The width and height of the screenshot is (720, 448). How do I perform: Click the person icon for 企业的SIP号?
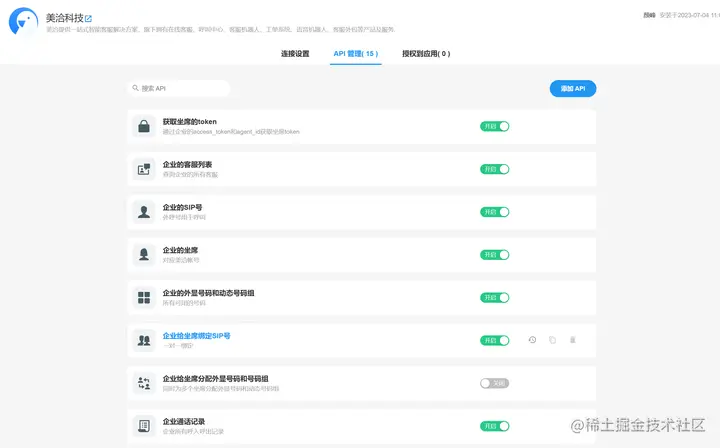point(144,212)
